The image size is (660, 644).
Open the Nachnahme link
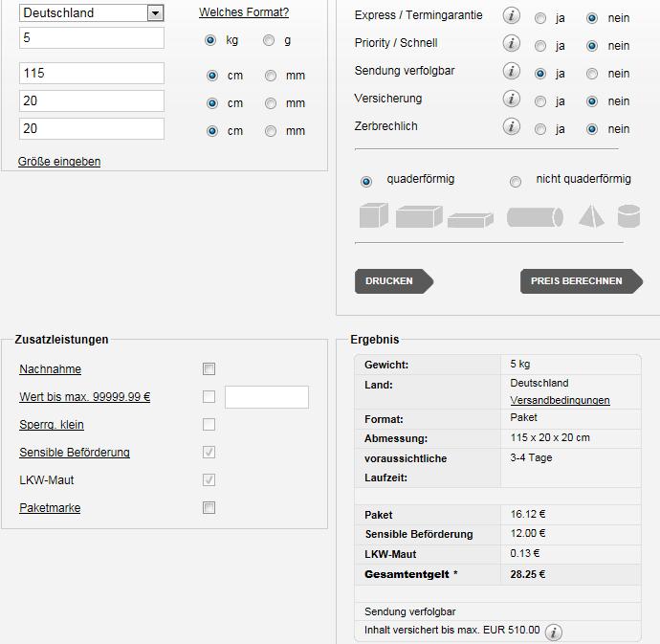coord(50,369)
